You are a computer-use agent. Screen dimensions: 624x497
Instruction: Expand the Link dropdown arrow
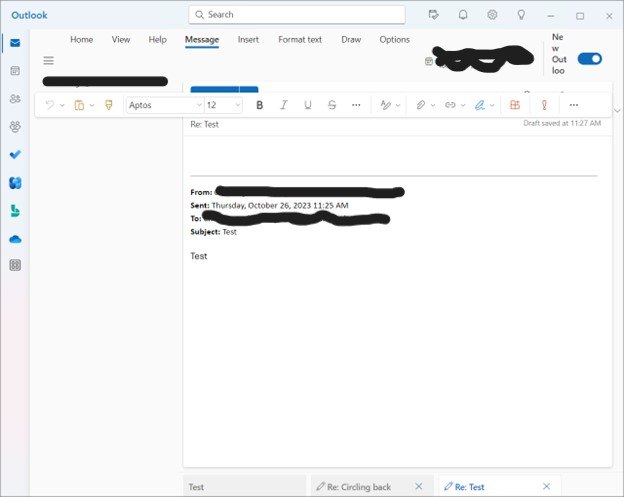pyautogui.click(x=463, y=105)
